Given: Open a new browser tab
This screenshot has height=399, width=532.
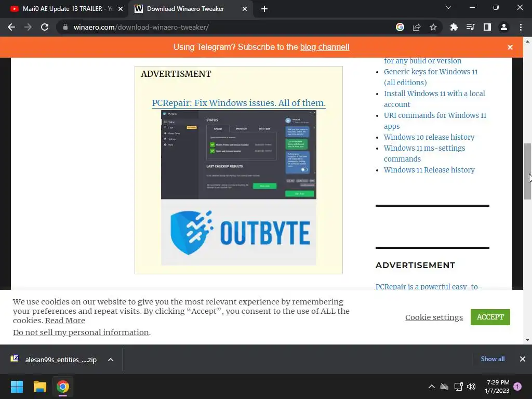Looking at the screenshot, I should [264, 9].
